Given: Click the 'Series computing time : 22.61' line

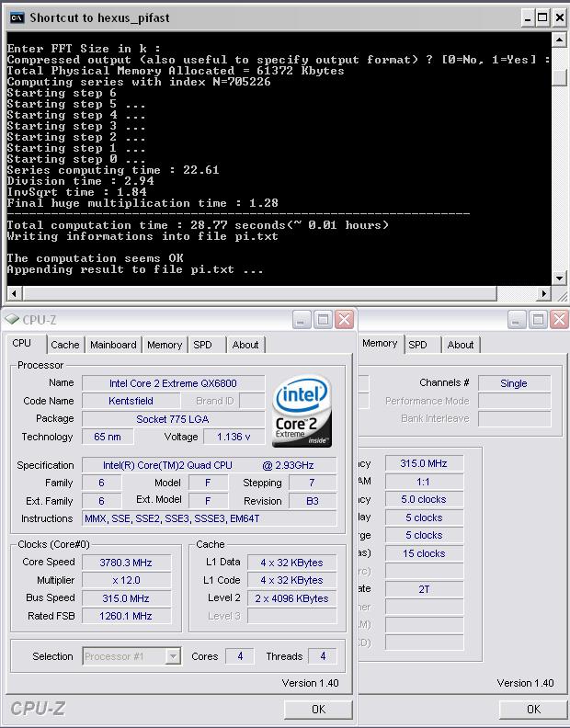Looking at the screenshot, I should coord(113,170).
